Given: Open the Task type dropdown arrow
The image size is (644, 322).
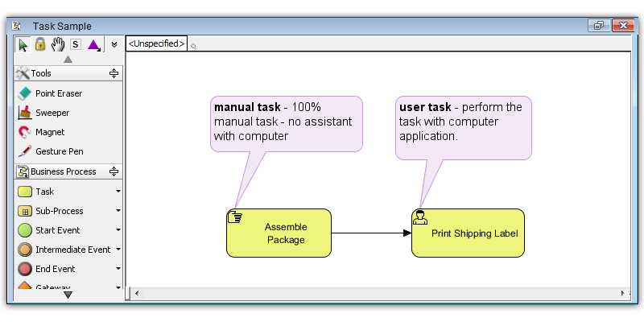Looking at the screenshot, I should pyautogui.click(x=118, y=192).
